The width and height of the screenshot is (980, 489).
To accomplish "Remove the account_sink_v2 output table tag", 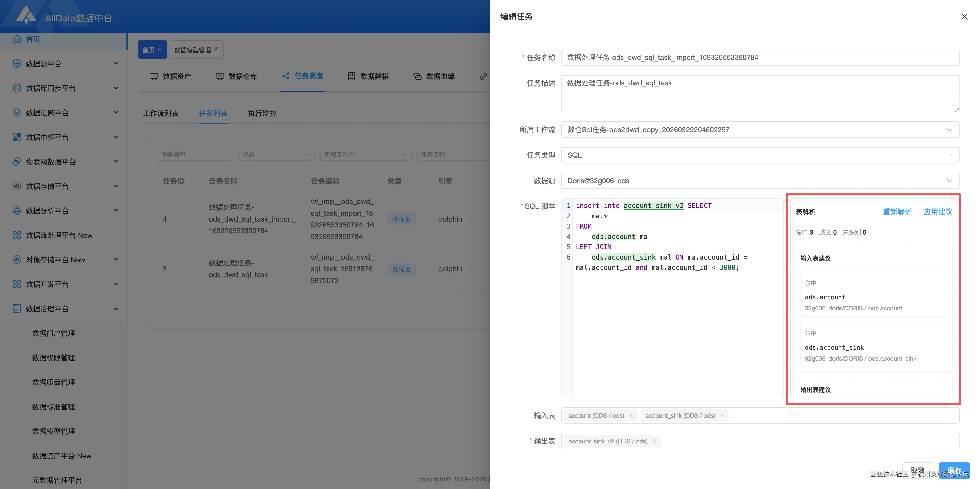I will click(x=654, y=441).
